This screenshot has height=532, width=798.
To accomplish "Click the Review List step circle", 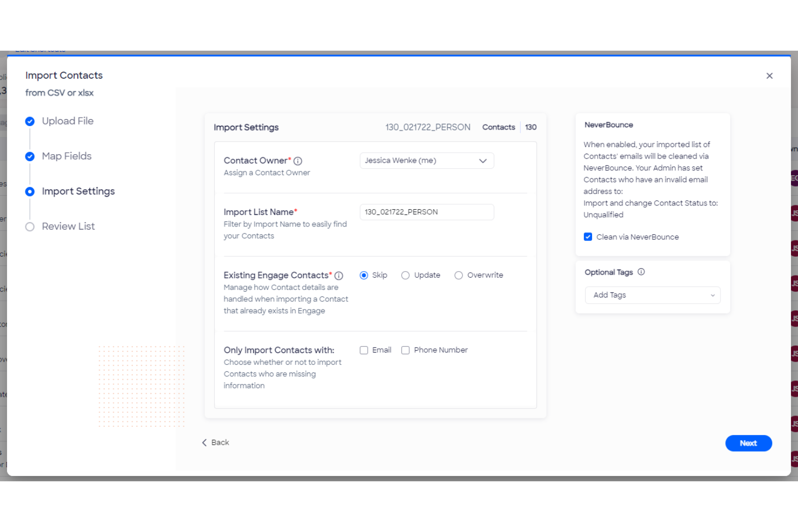I will pyautogui.click(x=30, y=227).
